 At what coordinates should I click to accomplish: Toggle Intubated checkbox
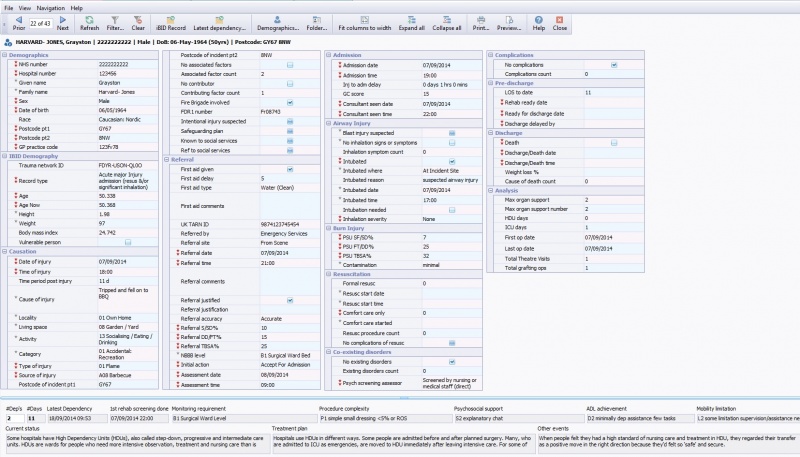[x=452, y=162]
